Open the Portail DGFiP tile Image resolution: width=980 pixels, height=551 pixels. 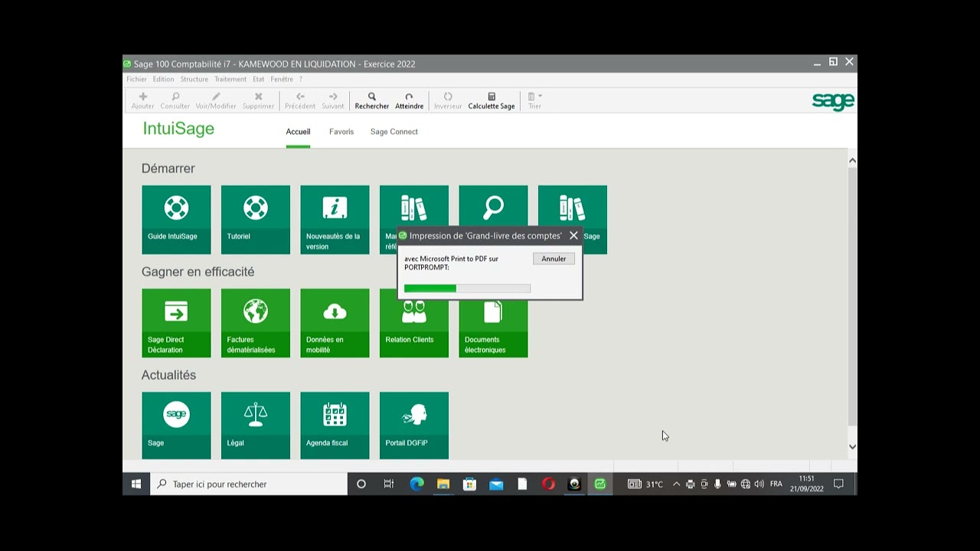(414, 425)
